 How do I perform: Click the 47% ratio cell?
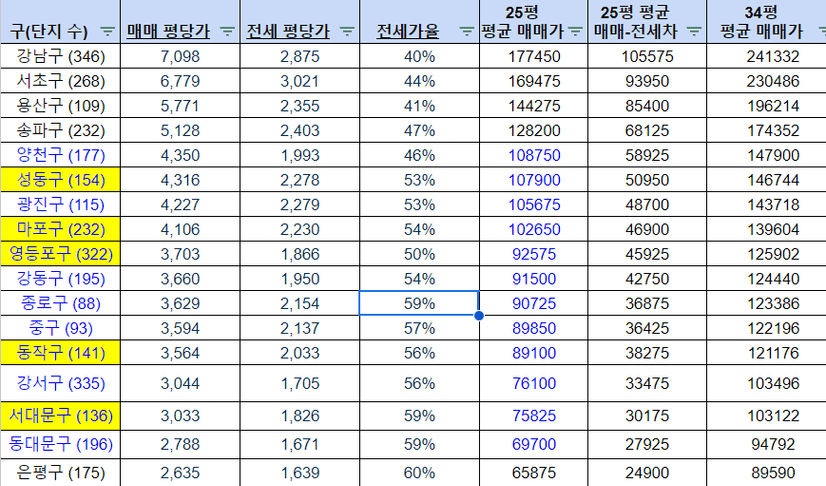(419, 130)
